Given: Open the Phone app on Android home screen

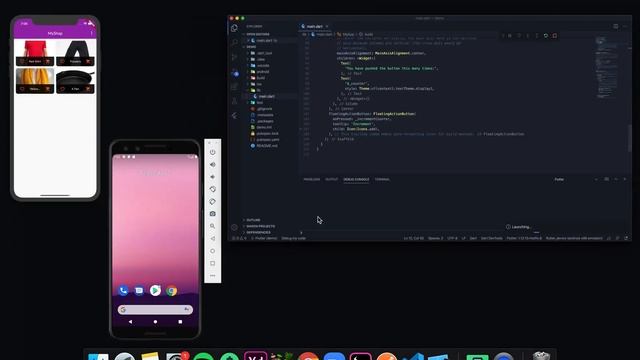Looking at the screenshot, I should point(123,290).
